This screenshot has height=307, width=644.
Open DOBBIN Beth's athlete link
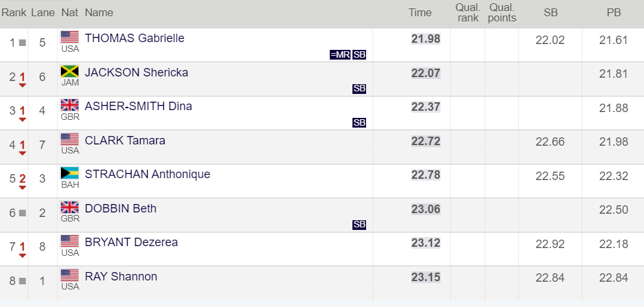tap(121, 209)
